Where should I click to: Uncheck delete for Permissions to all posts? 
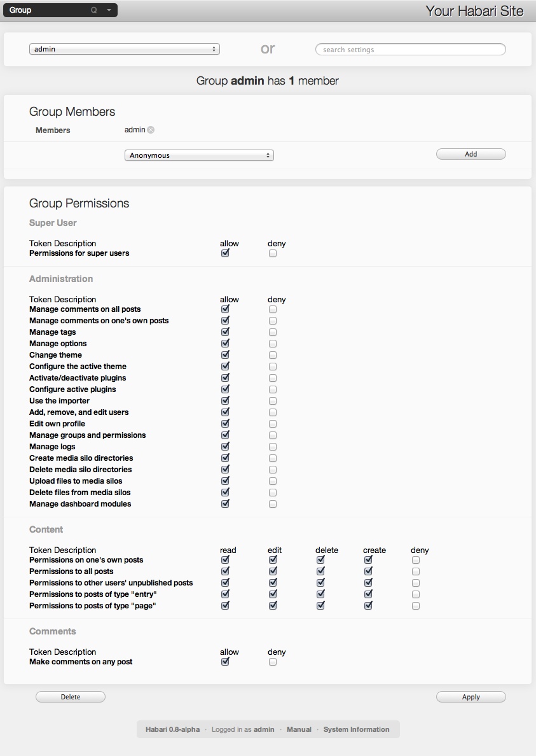point(320,571)
